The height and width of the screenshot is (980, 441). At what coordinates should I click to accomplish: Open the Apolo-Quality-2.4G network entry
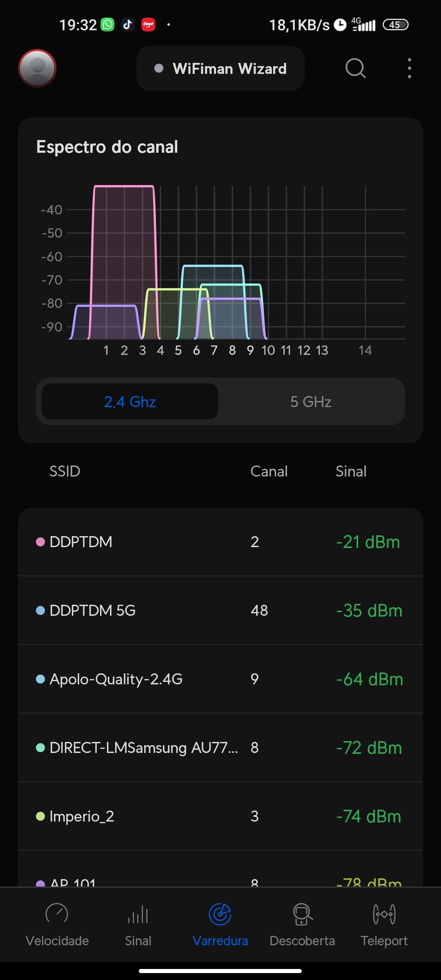pos(220,679)
